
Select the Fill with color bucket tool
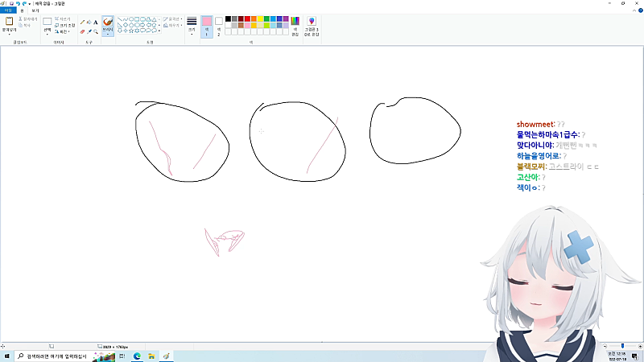89,23
